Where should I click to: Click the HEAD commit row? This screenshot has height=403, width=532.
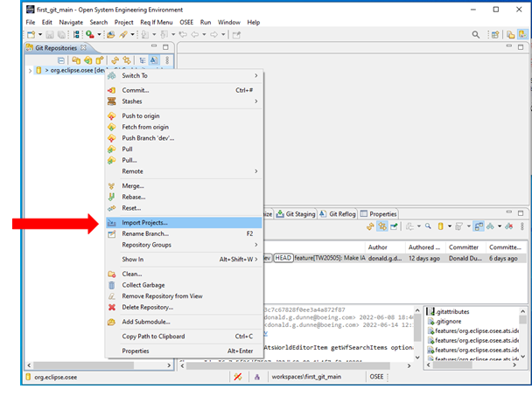tap(395, 258)
